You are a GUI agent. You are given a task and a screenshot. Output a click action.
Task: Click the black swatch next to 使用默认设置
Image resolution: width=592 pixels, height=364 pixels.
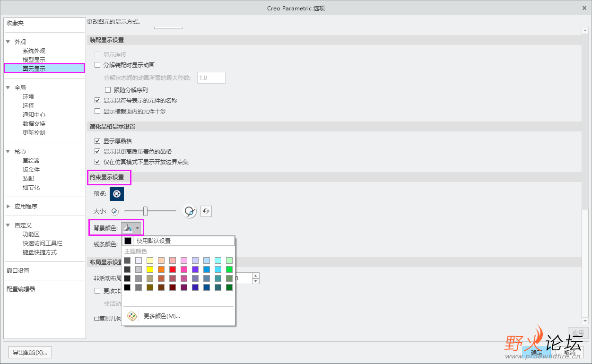point(128,241)
